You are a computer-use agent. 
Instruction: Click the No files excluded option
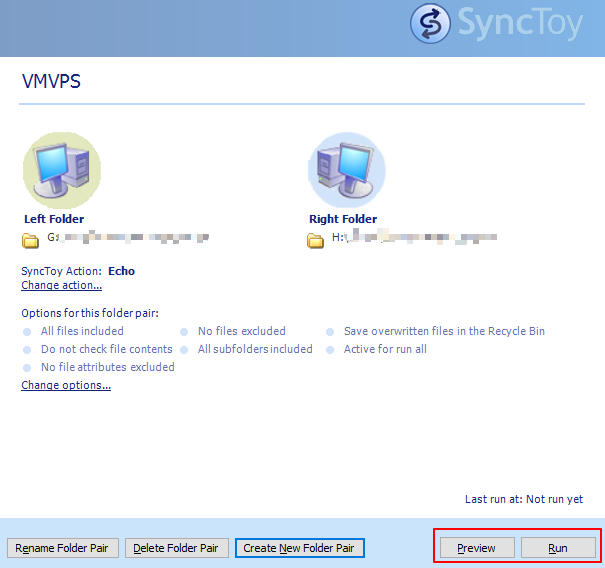(x=242, y=331)
